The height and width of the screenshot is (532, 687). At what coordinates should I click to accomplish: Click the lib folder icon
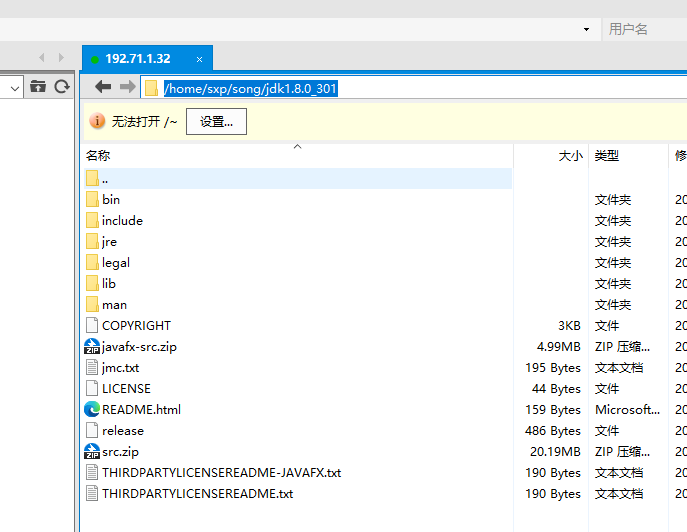click(x=92, y=283)
